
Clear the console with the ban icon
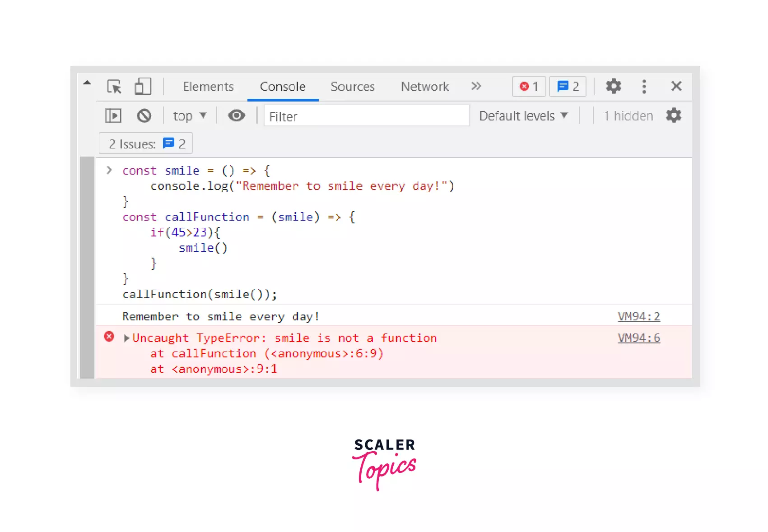[x=144, y=116]
